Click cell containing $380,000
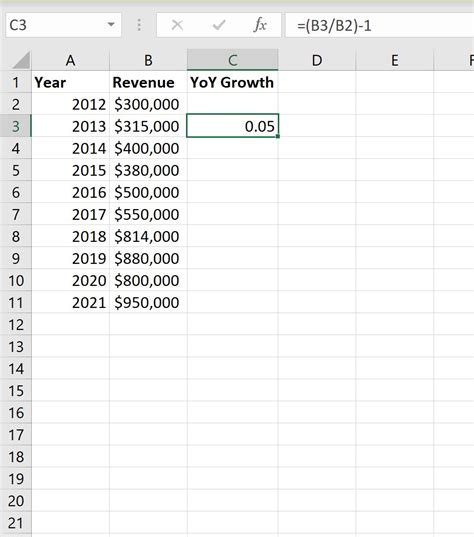The image size is (474, 537). [x=148, y=170]
